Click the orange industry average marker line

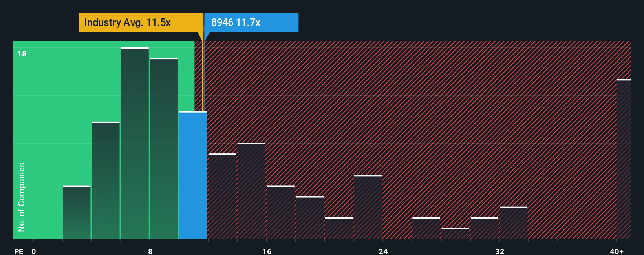click(x=203, y=75)
